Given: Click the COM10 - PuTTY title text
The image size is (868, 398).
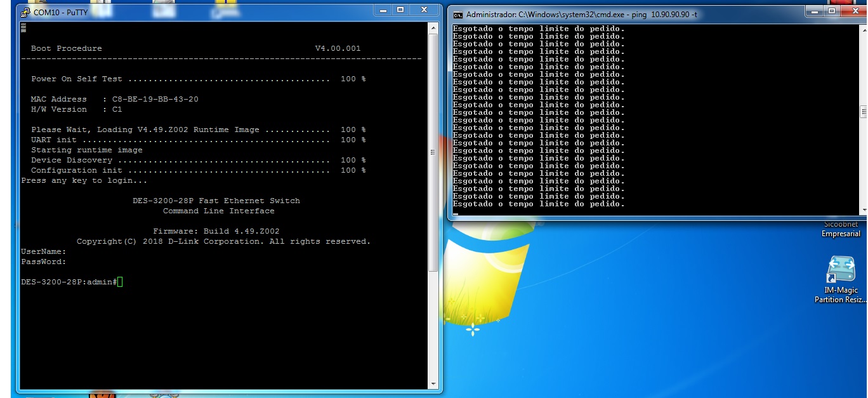Looking at the screenshot, I should click(62, 12).
